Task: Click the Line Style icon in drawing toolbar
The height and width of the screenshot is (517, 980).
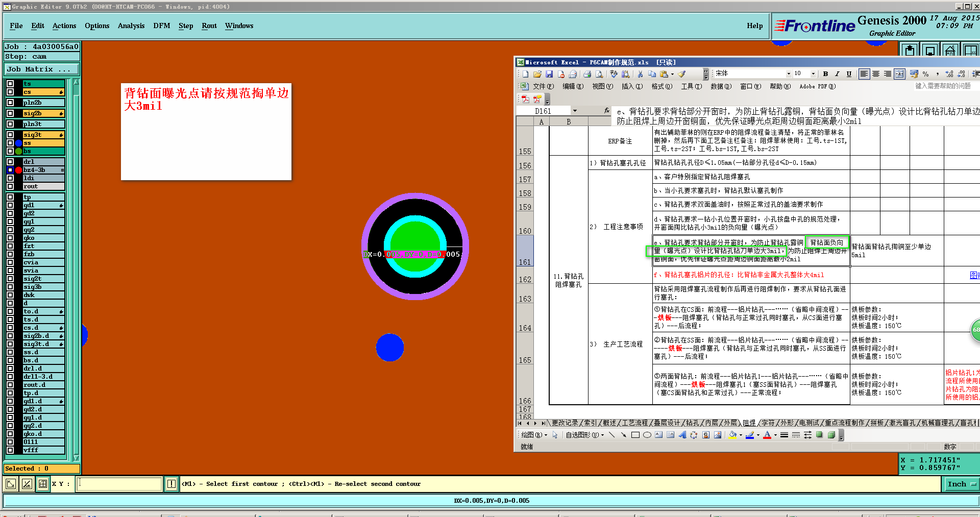Action: [x=784, y=435]
